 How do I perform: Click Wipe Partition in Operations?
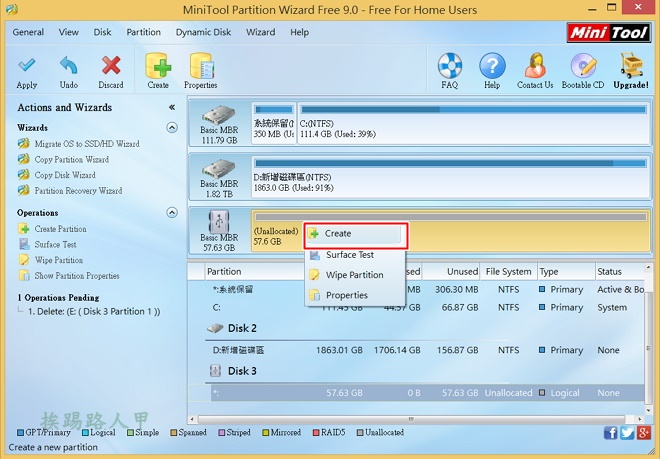59,260
